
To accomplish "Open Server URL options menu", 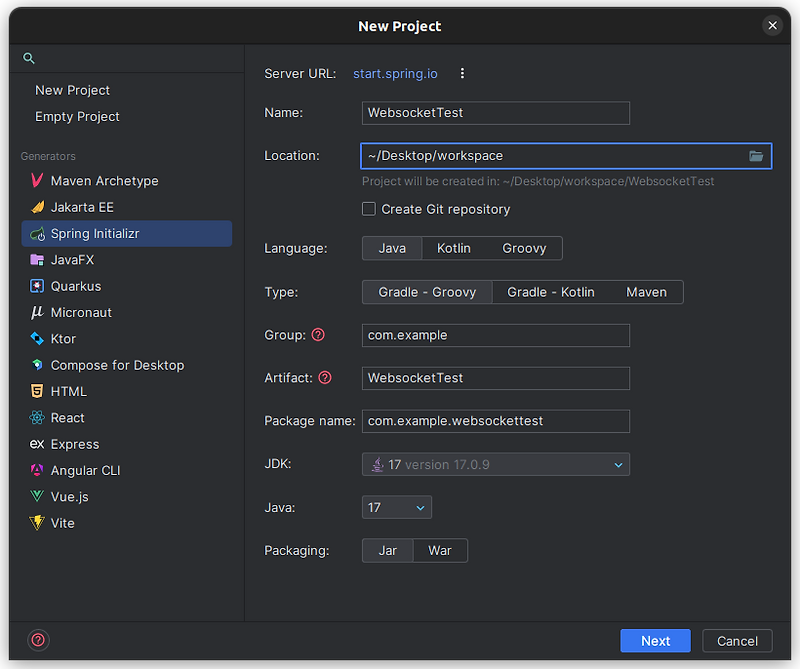I will point(462,73).
